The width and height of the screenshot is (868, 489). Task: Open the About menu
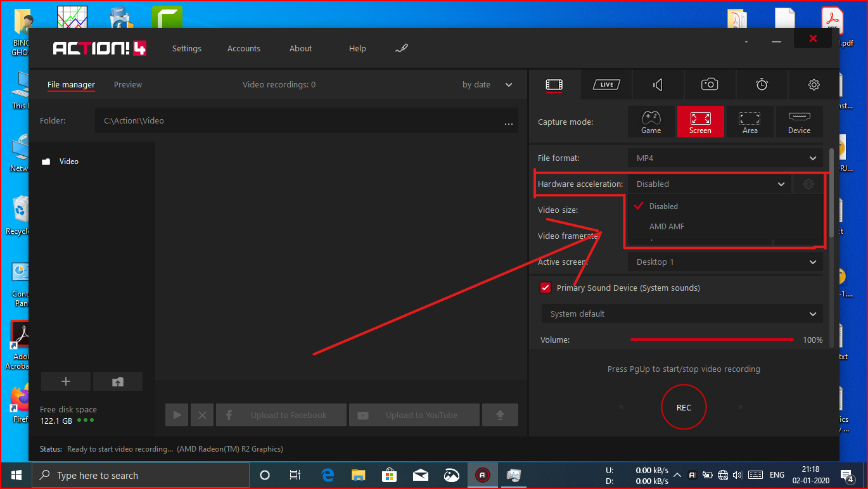click(300, 48)
